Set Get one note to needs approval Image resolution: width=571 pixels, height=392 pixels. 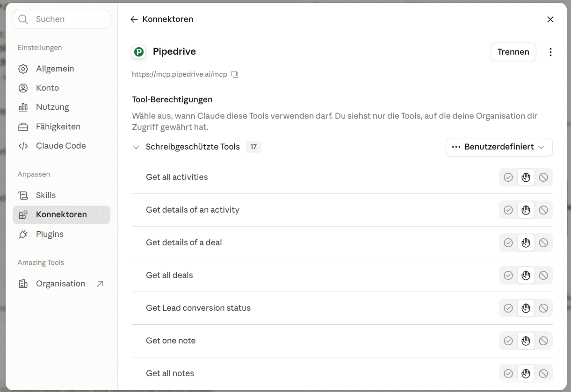526,341
